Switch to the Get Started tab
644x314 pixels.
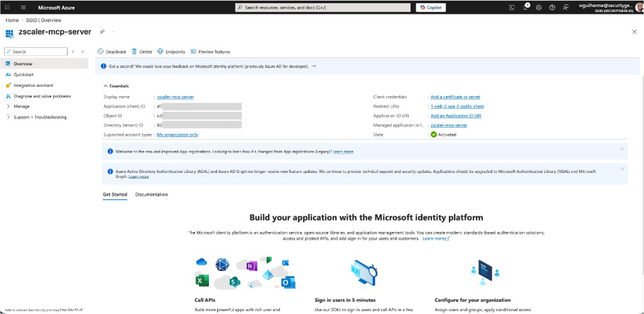pyautogui.click(x=115, y=194)
